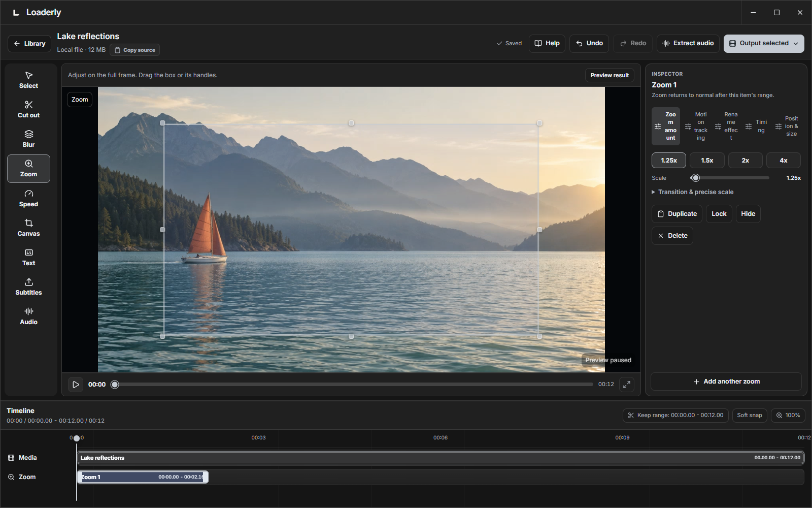Screen dimensions: 812x508
Task: Click Extract audio button
Action: click(x=688, y=43)
